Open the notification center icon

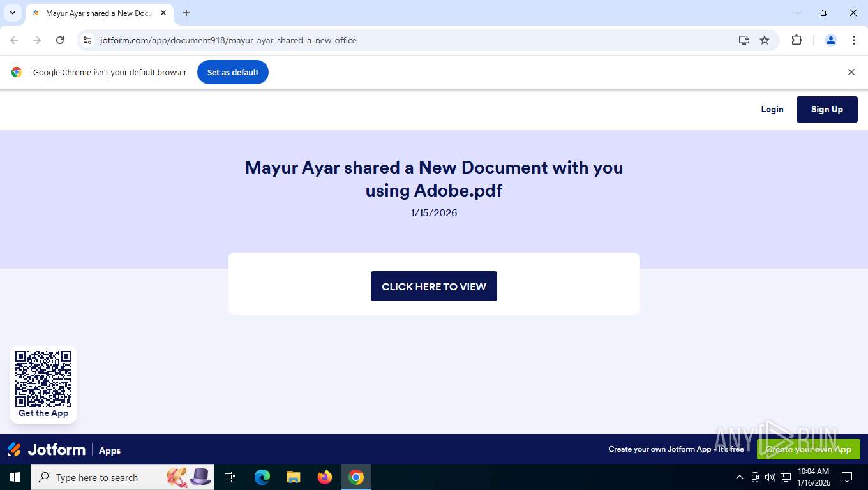click(x=847, y=477)
